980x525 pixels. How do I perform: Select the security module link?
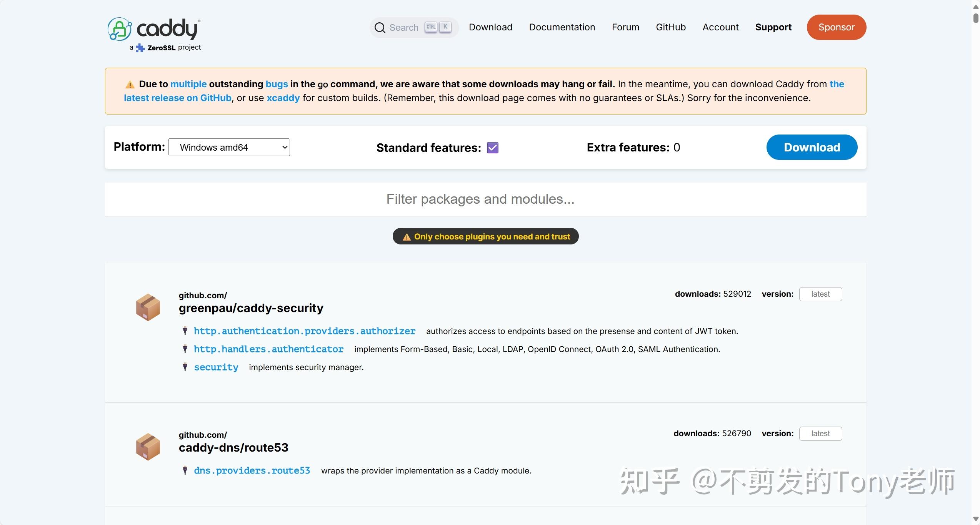coord(216,367)
